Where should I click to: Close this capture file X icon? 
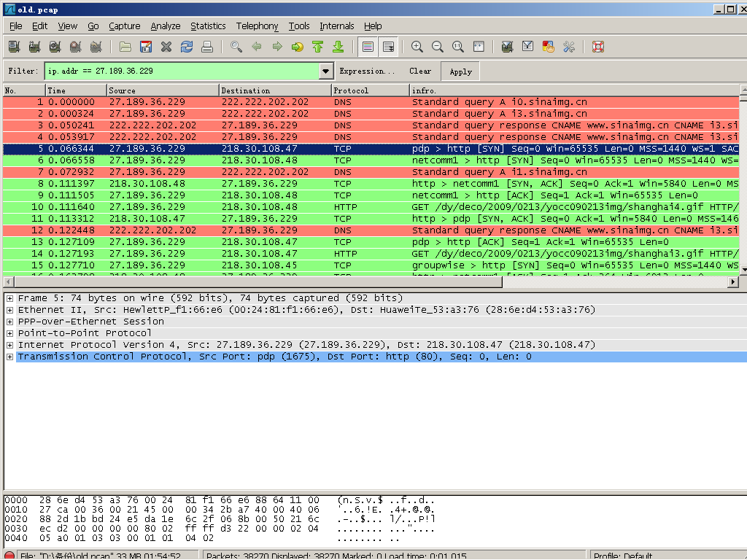tap(166, 47)
